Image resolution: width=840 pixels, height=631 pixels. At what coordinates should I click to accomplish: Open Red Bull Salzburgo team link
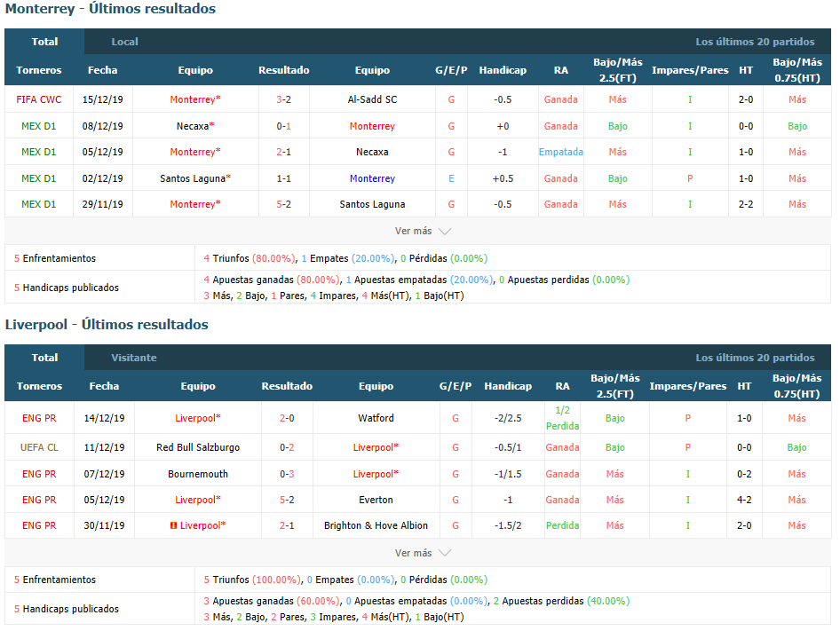coord(198,448)
